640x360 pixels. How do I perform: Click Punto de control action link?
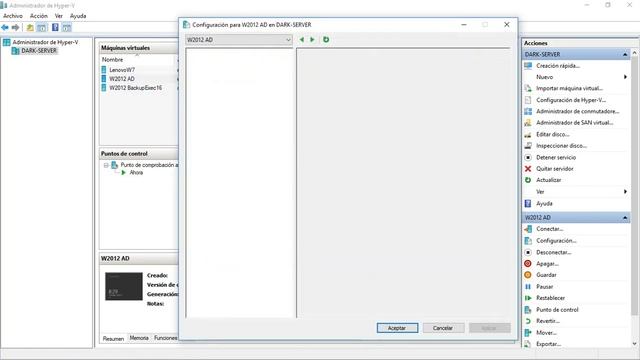557,310
